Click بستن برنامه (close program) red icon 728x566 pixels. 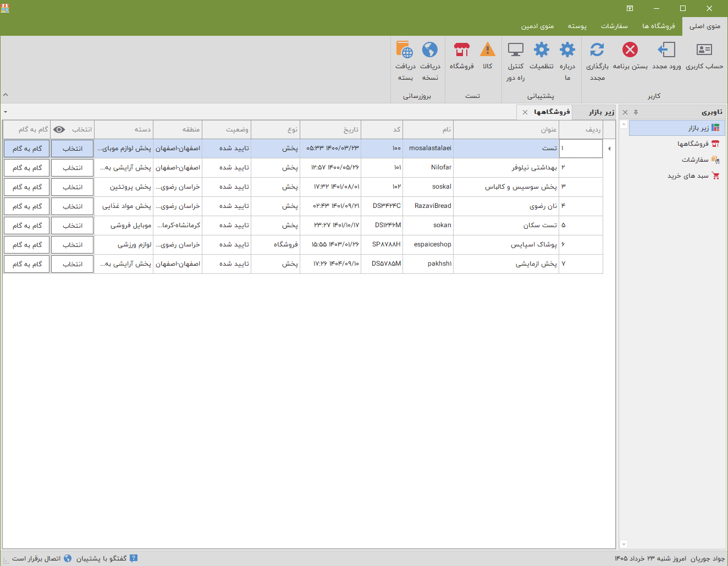(x=630, y=50)
